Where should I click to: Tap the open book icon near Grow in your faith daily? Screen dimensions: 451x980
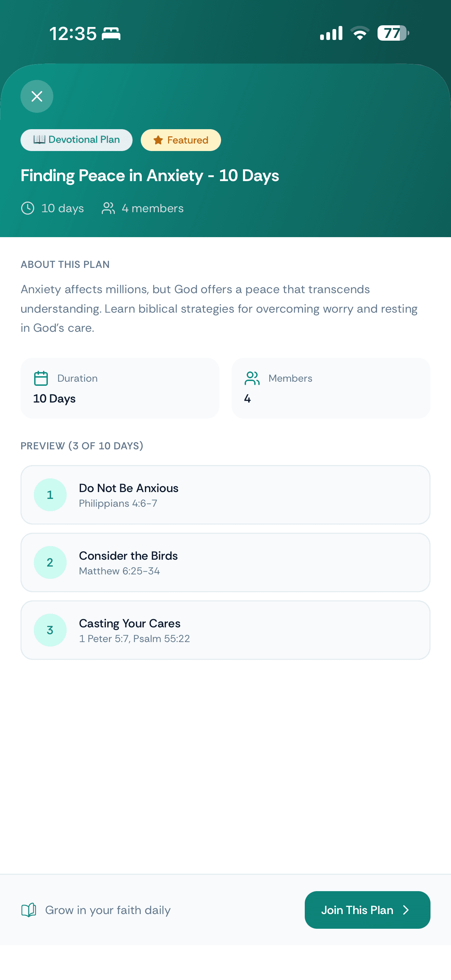pos(29,910)
